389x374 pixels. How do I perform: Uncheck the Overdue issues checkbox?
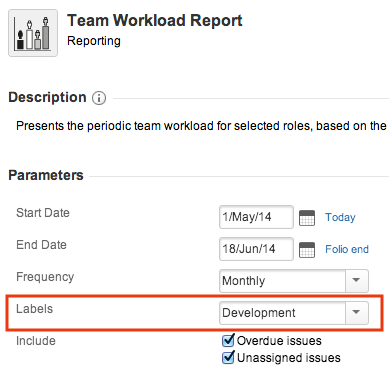pos(228,340)
